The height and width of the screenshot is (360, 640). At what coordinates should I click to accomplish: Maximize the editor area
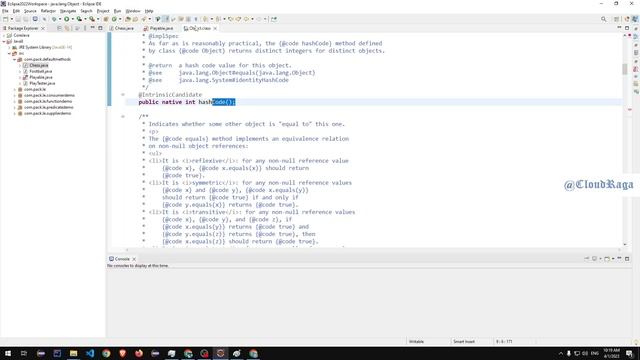[x=627, y=28]
